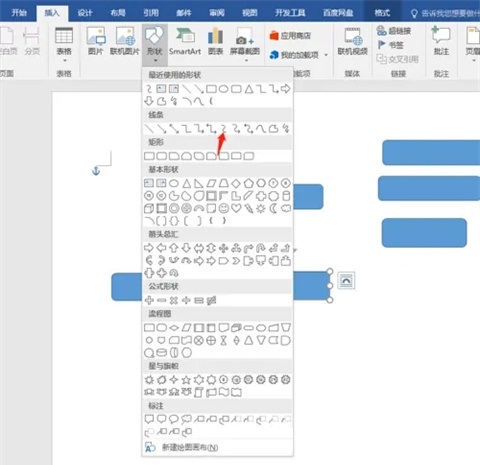480x465 pixels.
Task: Insert a SmartArt graphic
Action: [185, 42]
